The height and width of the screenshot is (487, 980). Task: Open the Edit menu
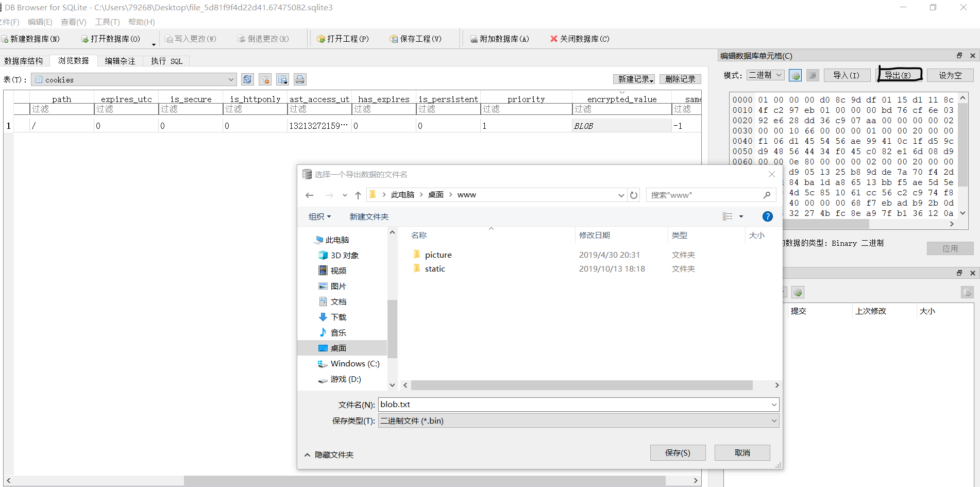coord(40,22)
